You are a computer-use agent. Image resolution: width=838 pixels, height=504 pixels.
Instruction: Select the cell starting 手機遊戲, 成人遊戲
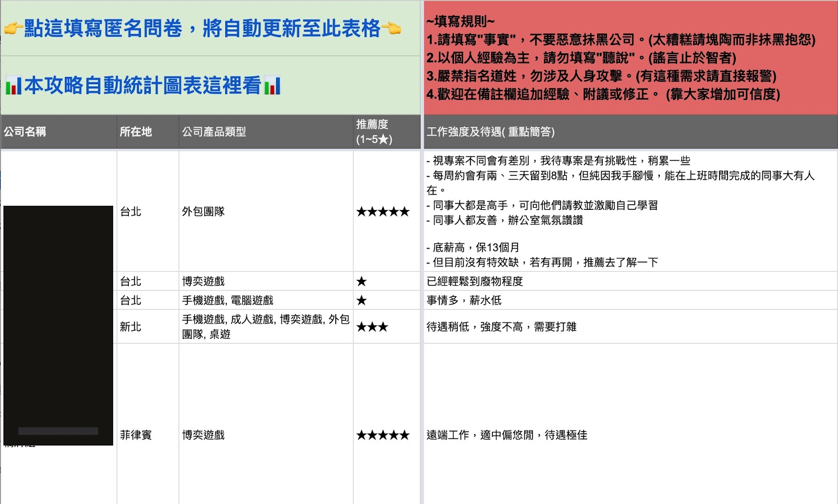(266, 327)
